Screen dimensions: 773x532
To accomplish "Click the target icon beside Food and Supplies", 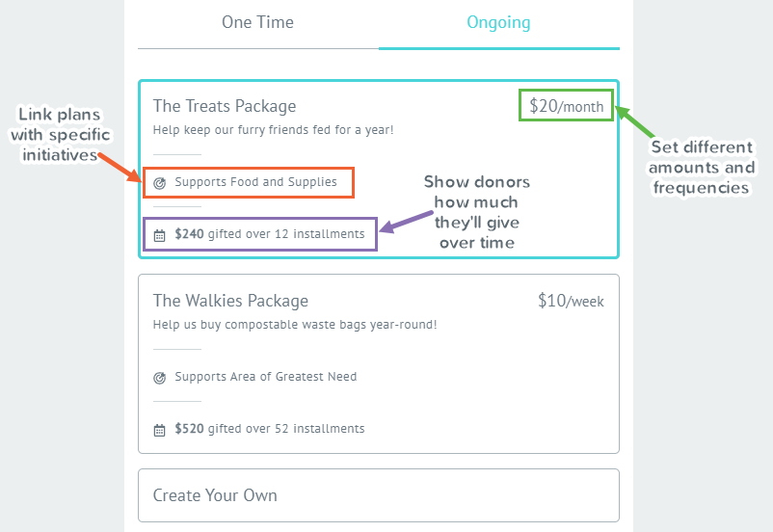I will (159, 183).
